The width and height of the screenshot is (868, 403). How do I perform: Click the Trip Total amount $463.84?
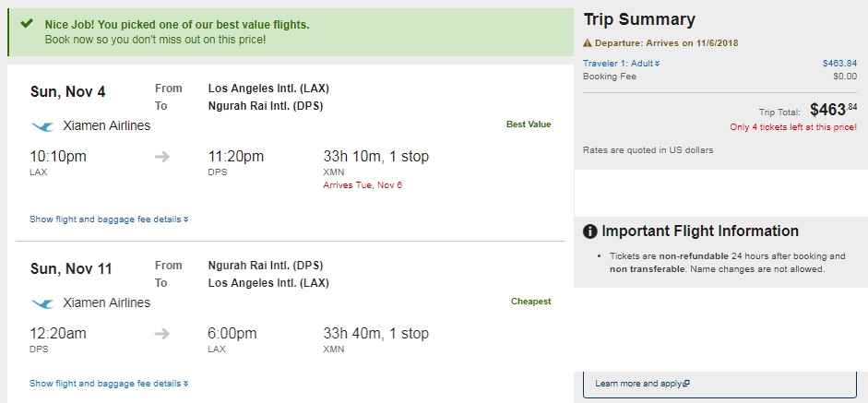point(833,110)
